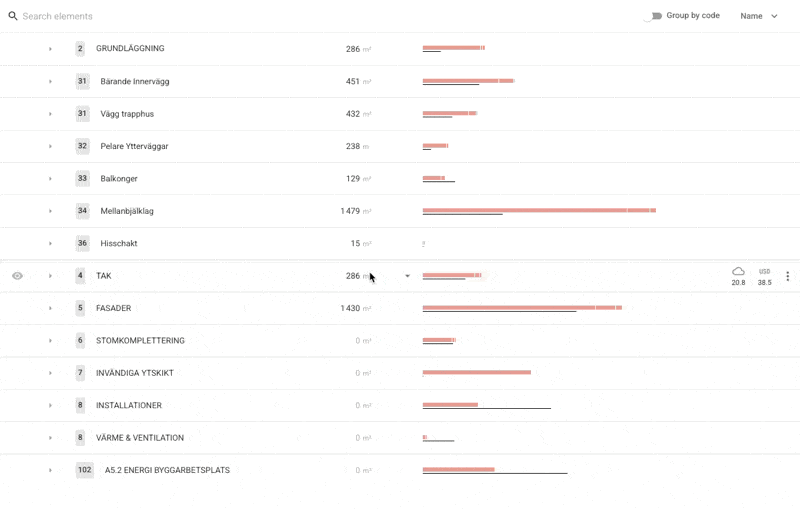Open the unit dropdown arrow on TAK row

point(407,276)
